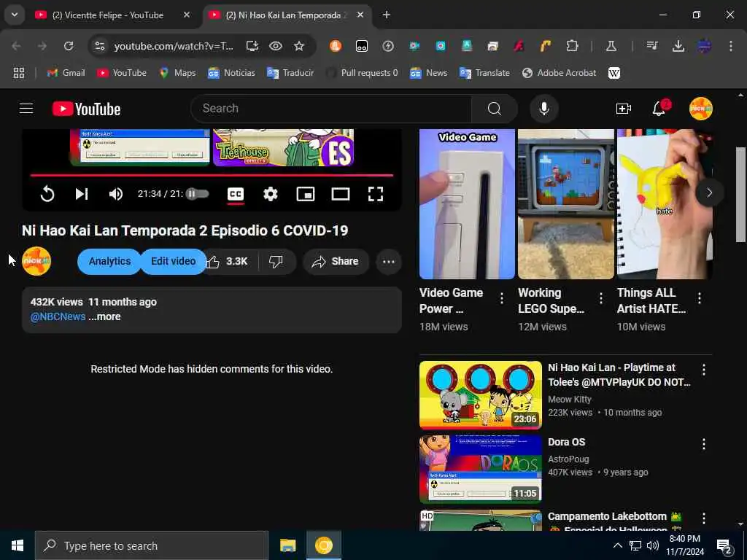Open the Chrome three-dot menu

click(731, 46)
